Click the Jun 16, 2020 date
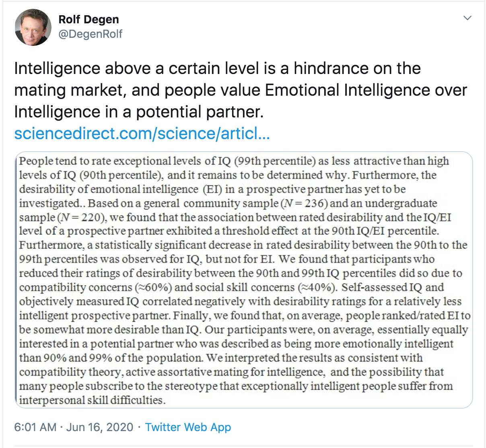486x448 pixels. pos(100,427)
